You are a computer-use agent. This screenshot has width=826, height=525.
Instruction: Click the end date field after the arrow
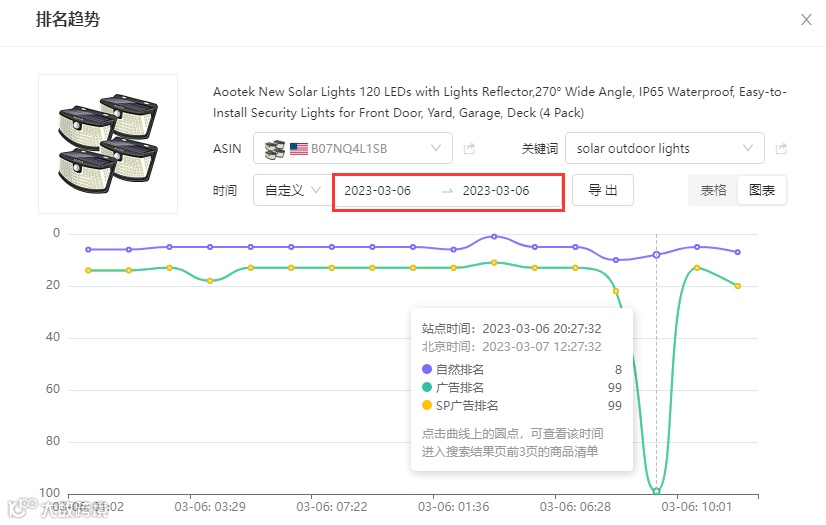496,191
